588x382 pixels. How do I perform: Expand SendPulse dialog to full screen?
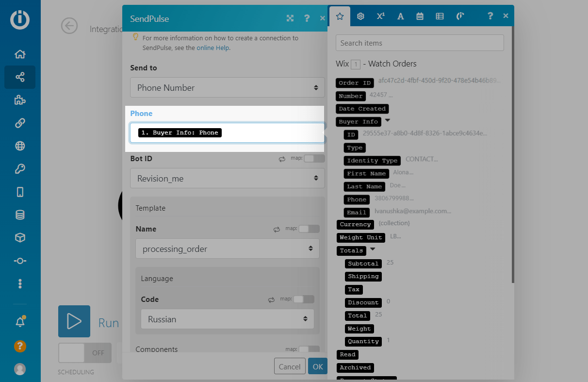[290, 18]
